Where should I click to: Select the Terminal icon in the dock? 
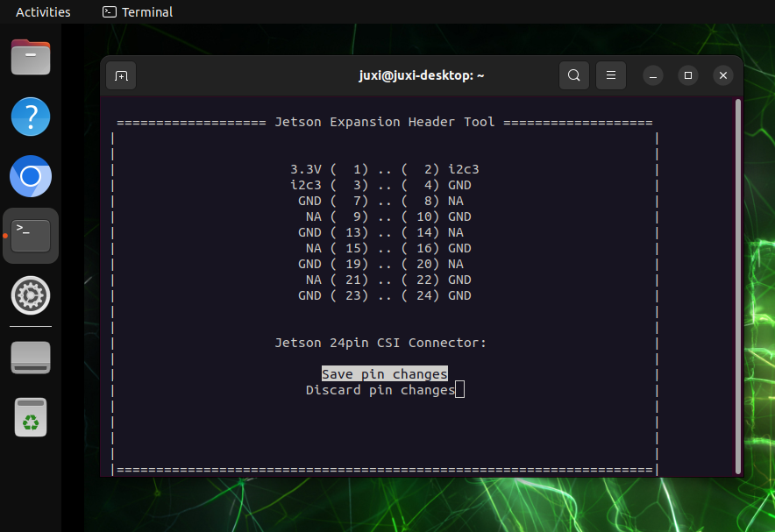31,236
